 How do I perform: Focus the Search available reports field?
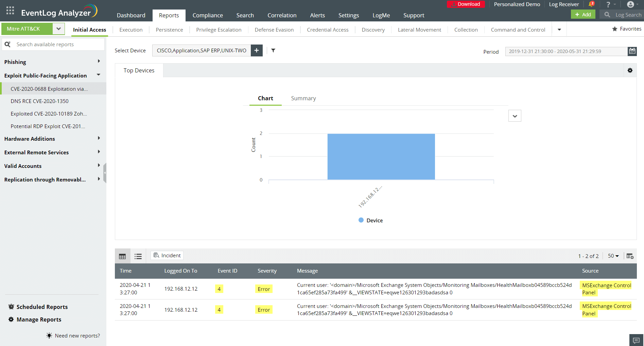point(53,45)
